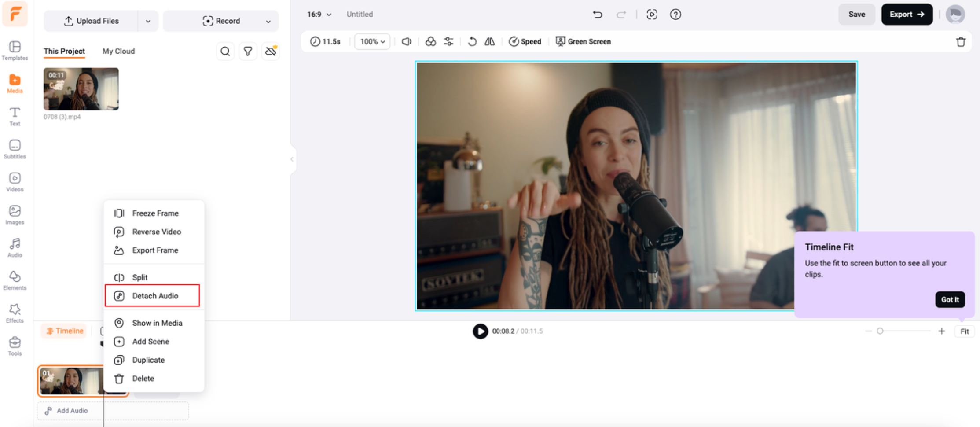
Task: Click the cloud sync off icon
Action: [271, 52]
